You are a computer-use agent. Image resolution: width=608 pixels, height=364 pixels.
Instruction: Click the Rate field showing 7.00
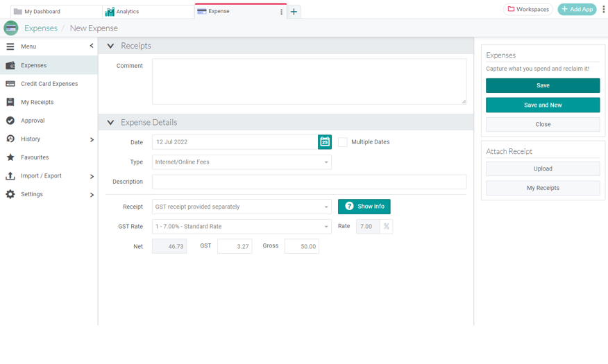pyautogui.click(x=368, y=227)
